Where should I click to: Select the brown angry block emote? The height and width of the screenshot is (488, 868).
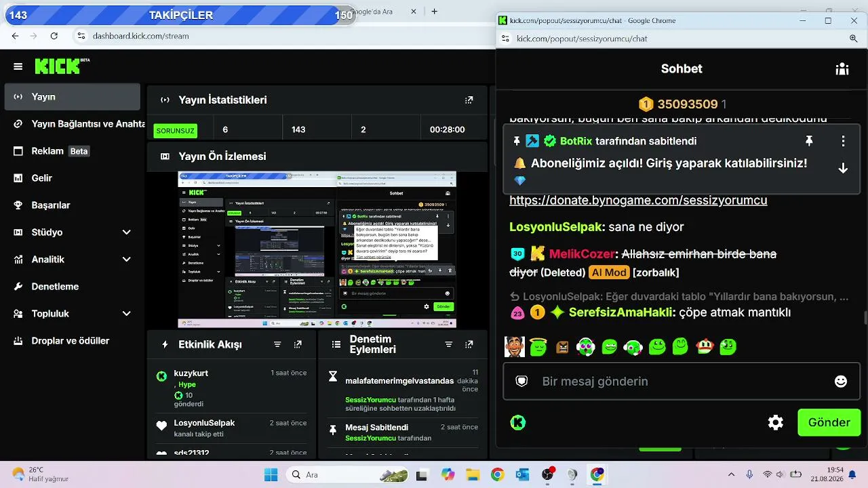[x=562, y=347]
